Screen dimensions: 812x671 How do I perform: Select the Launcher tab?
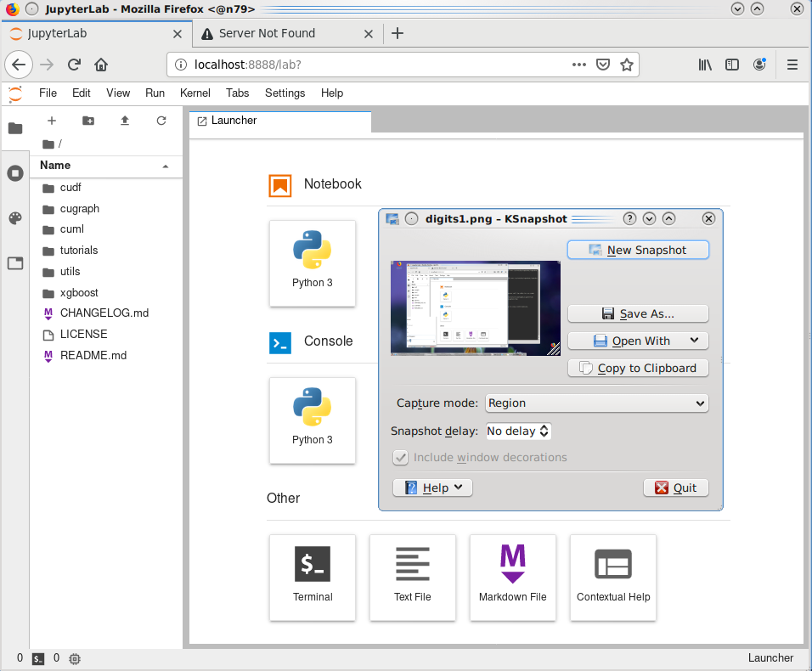280,121
